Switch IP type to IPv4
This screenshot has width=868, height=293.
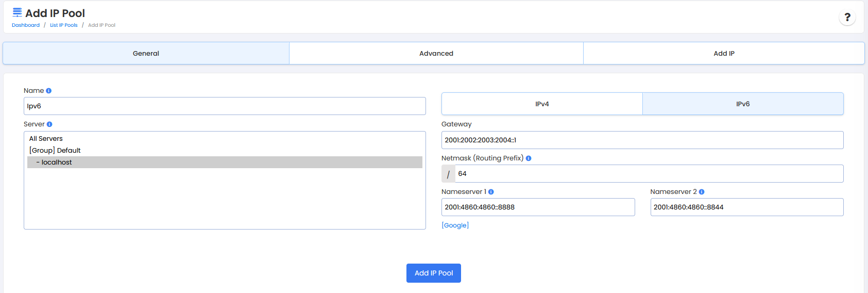click(x=542, y=104)
